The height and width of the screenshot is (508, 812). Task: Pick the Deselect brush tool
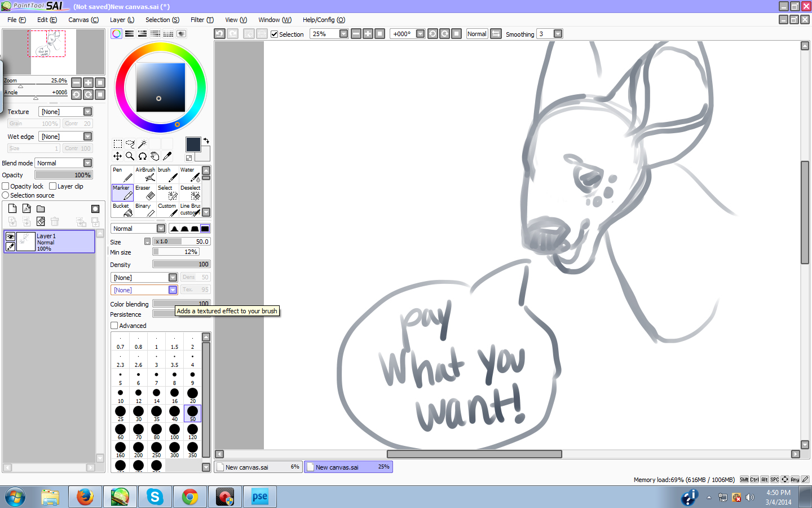190,192
